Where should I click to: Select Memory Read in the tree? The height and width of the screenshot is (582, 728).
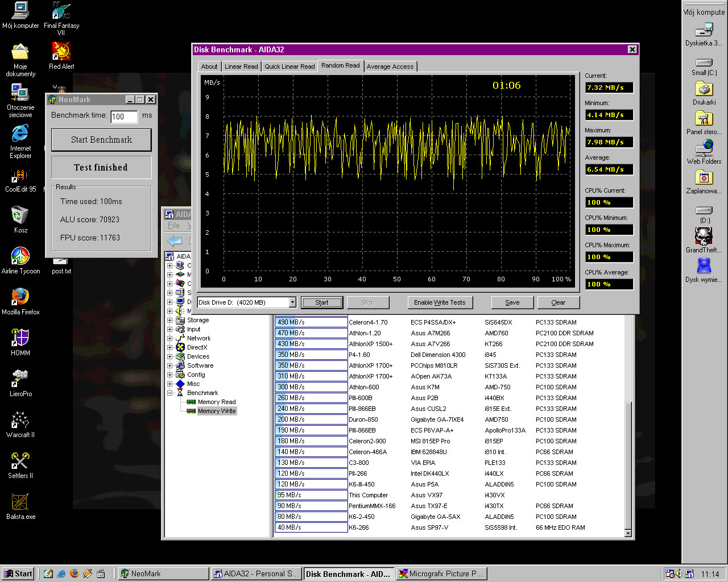point(216,402)
